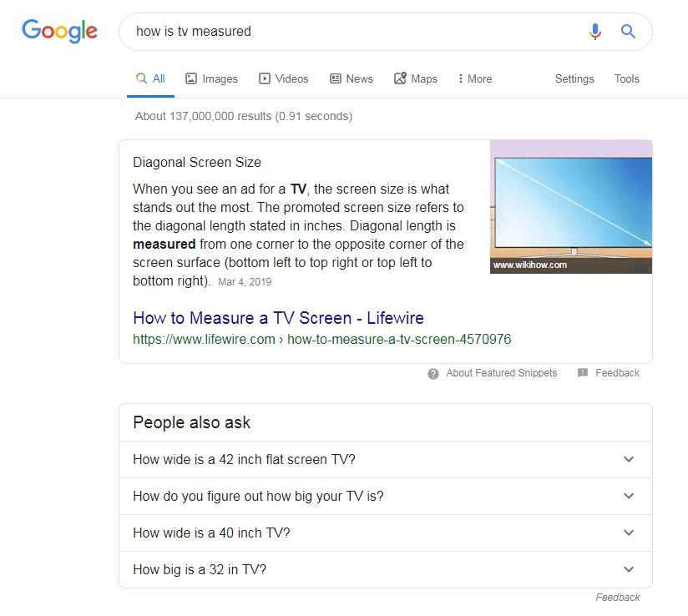Click Feedback link below featured snippet
Screen dimensions: 688x616
coord(617,373)
